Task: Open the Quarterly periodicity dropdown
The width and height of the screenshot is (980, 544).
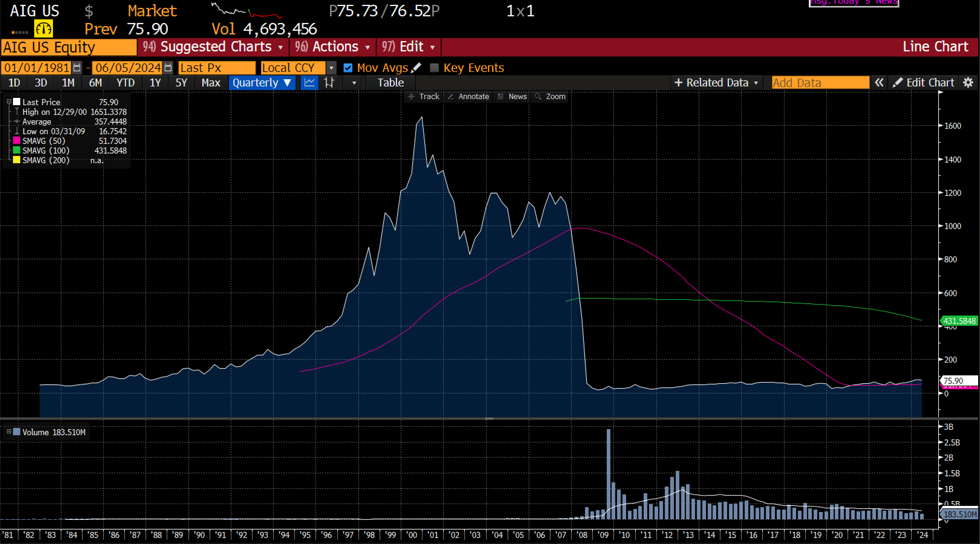Action: (x=262, y=83)
